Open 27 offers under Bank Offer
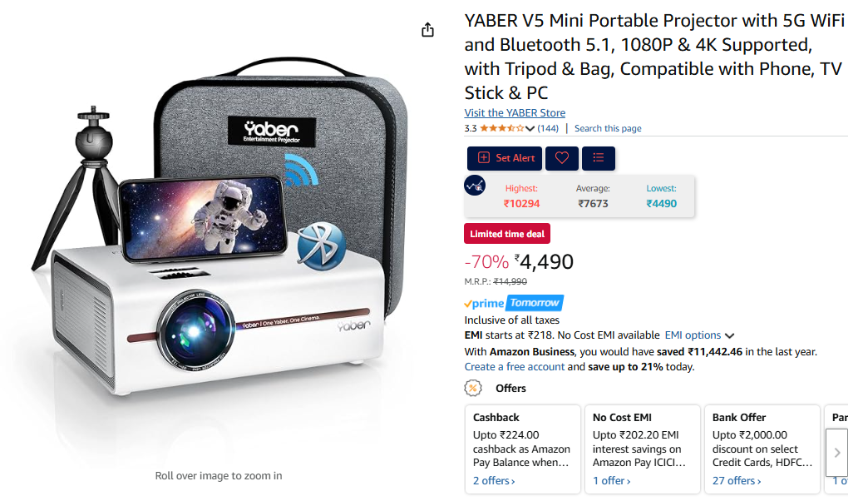This screenshot has width=868, height=501. [737, 480]
